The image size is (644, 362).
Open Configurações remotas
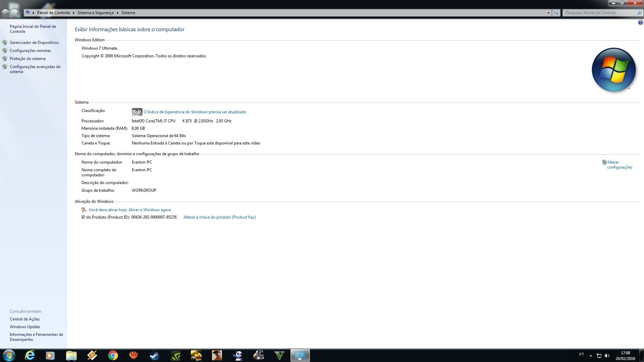[x=30, y=51]
